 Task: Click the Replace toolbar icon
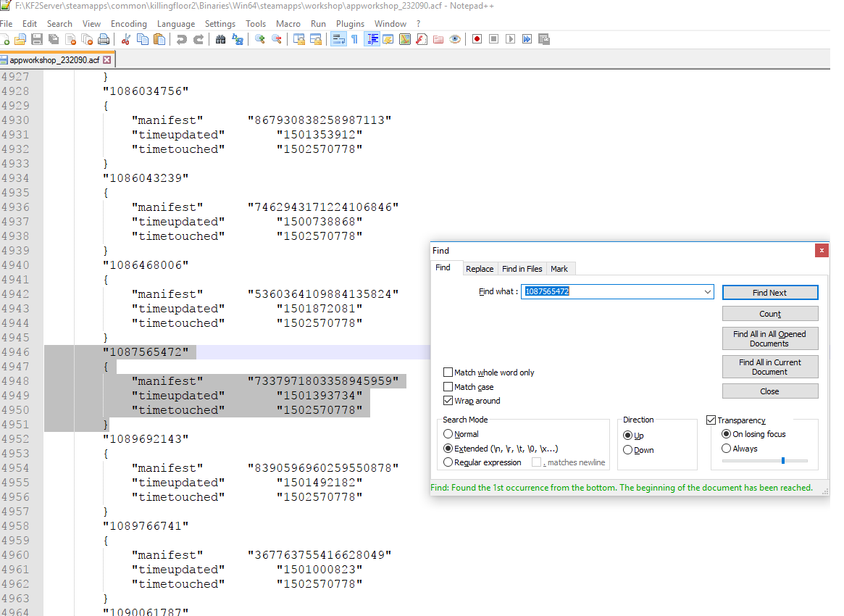click(x=238, y=39)
